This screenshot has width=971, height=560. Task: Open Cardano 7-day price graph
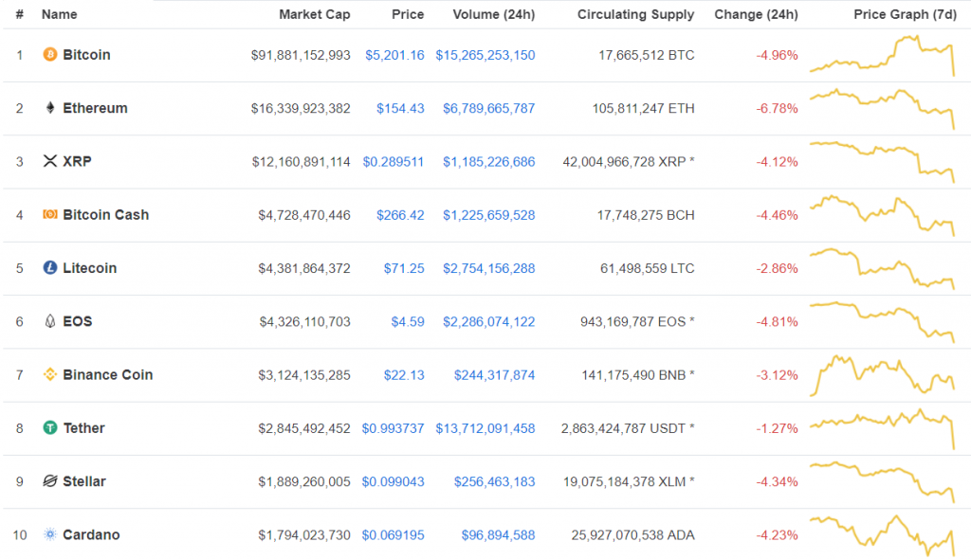883,534
